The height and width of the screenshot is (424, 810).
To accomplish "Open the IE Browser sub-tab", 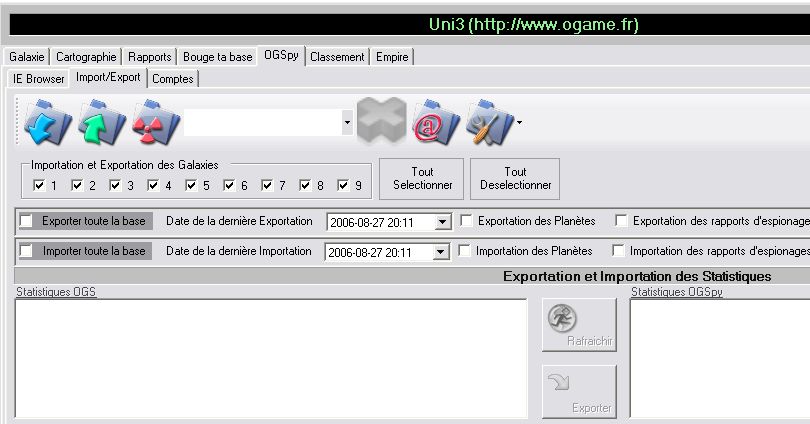I will 39,78.
